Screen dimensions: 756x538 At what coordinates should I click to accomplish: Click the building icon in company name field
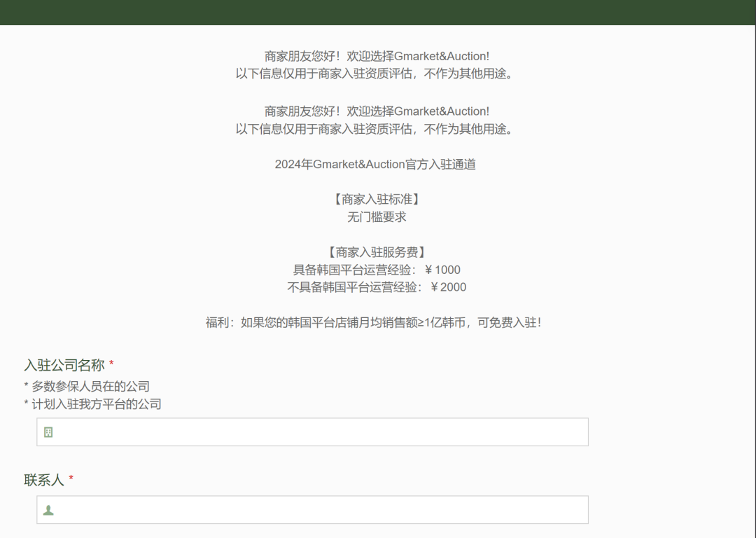[48, 432]
